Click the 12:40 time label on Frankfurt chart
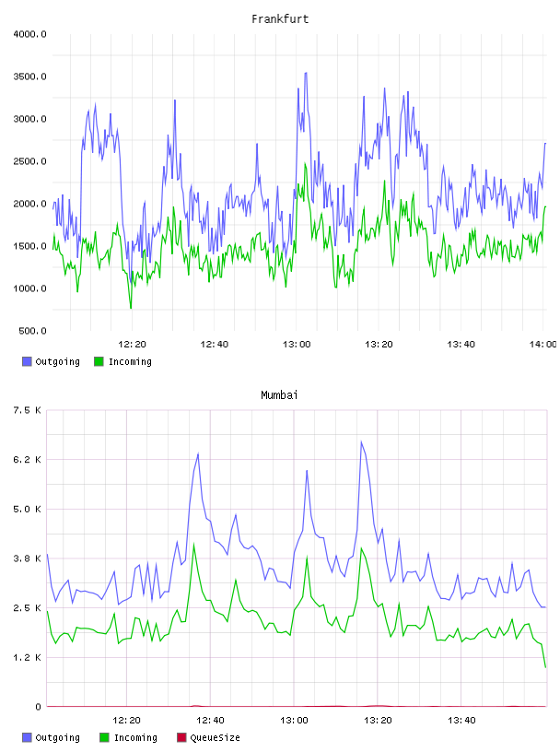This screenshot has width=560, height=752. coord(214,345)
